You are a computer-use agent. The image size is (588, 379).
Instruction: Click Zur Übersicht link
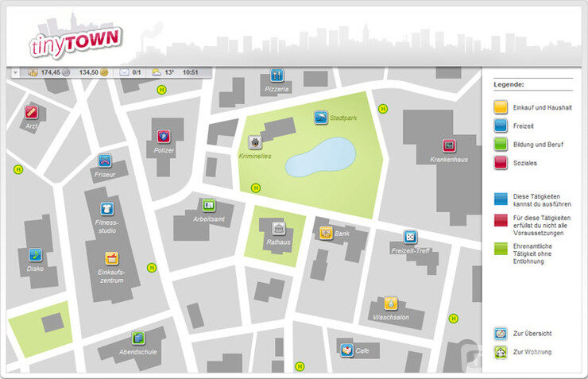click(x=501, y=334)
